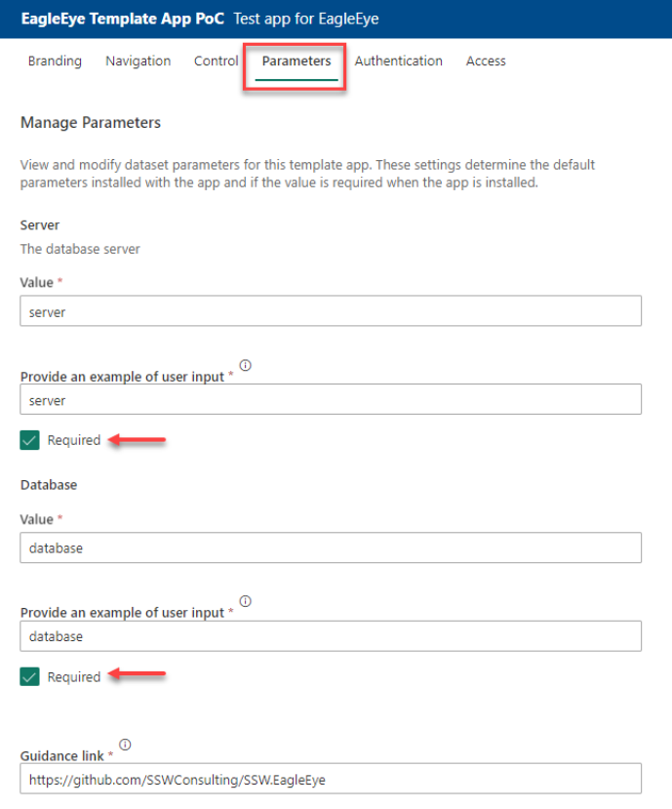The height and width of the screenshot is (809, 672).
Task: Click the info icon beside Server example input label
Action: click(246, 366)
